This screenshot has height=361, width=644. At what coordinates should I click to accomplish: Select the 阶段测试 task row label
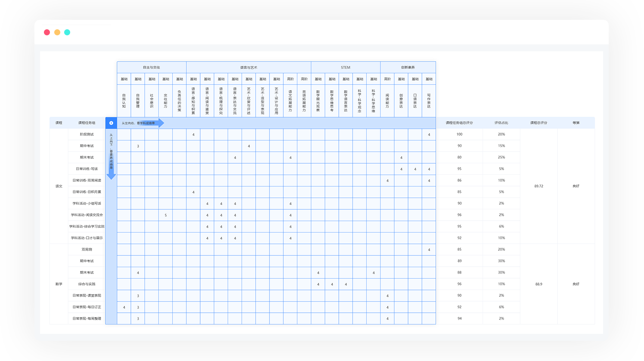pos(87,134)
